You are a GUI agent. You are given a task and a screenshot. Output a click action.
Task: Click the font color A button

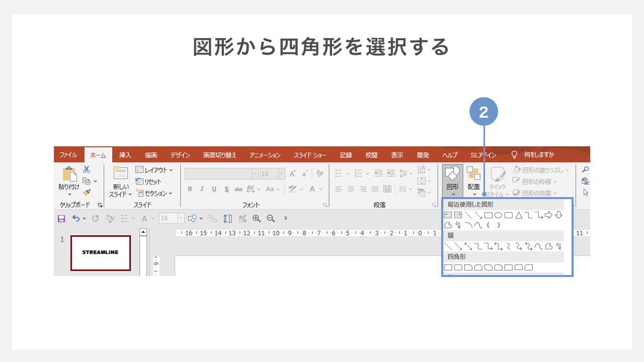click(x=312, y=189)
